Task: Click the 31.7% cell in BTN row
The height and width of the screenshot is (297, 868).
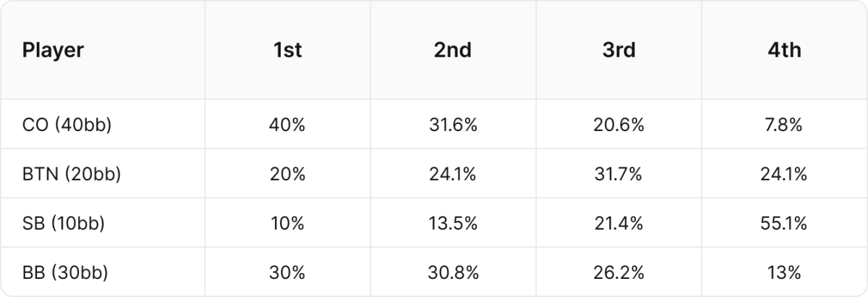Action: click(619, 174)
